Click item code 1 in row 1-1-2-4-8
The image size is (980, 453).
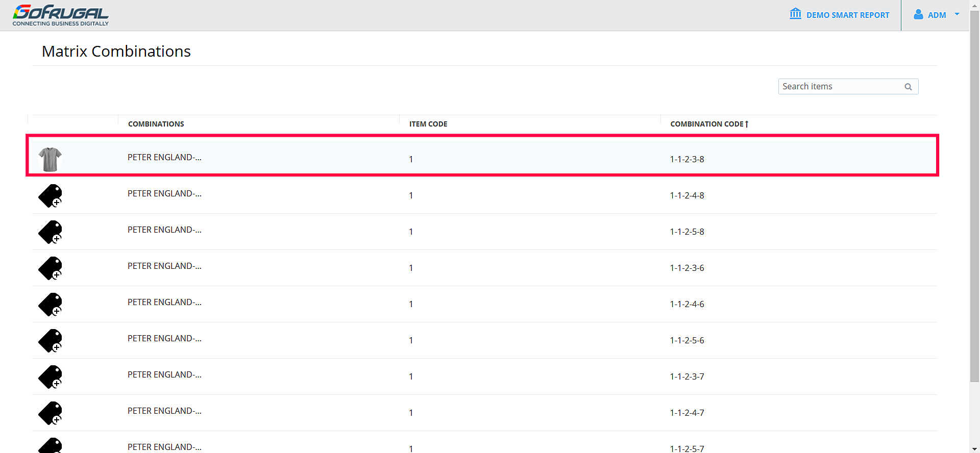pyautogui.click(x=411, y=195)
